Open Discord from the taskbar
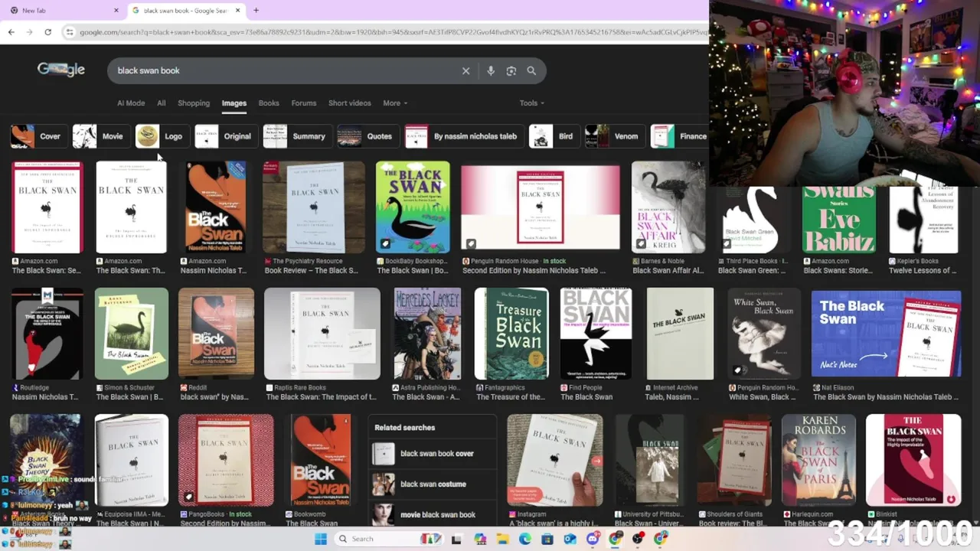The width and height of the screenshot is (980, 551). tap(593, 539)
